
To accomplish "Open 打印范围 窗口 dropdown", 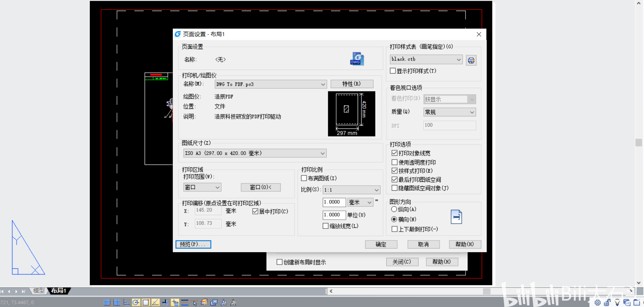I will pyautogui.click(x=202, y=187).
